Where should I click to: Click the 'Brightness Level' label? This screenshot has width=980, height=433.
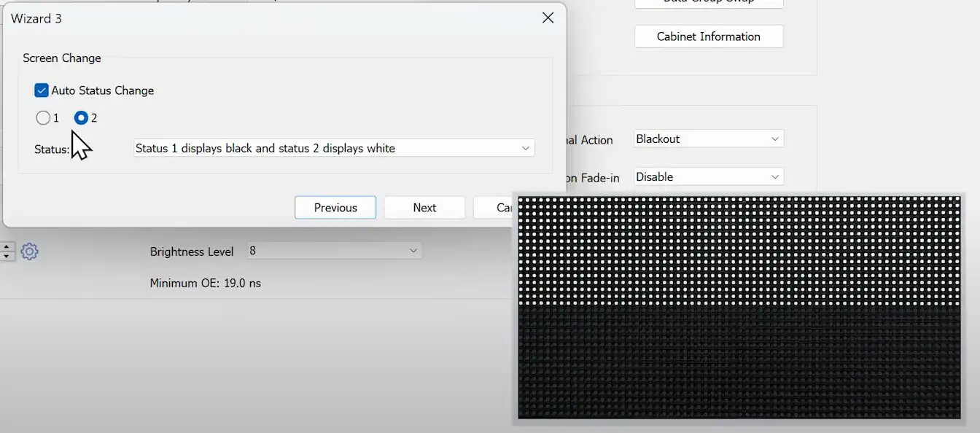click(192, 251)
